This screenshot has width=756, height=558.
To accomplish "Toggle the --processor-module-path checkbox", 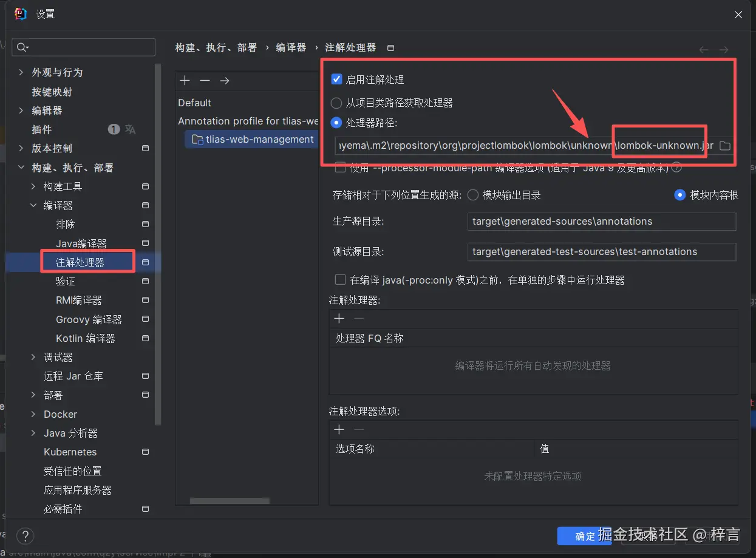I will (x=340, y=168).
